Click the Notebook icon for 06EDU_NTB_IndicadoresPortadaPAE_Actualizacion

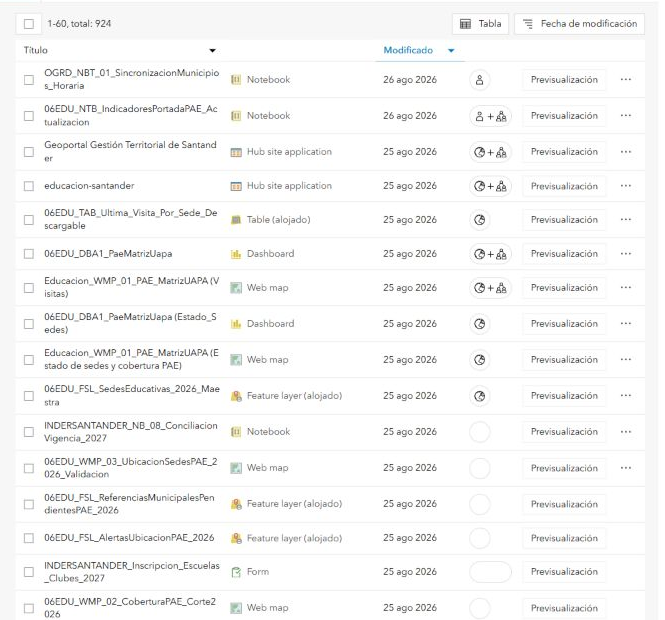(236, 116)
